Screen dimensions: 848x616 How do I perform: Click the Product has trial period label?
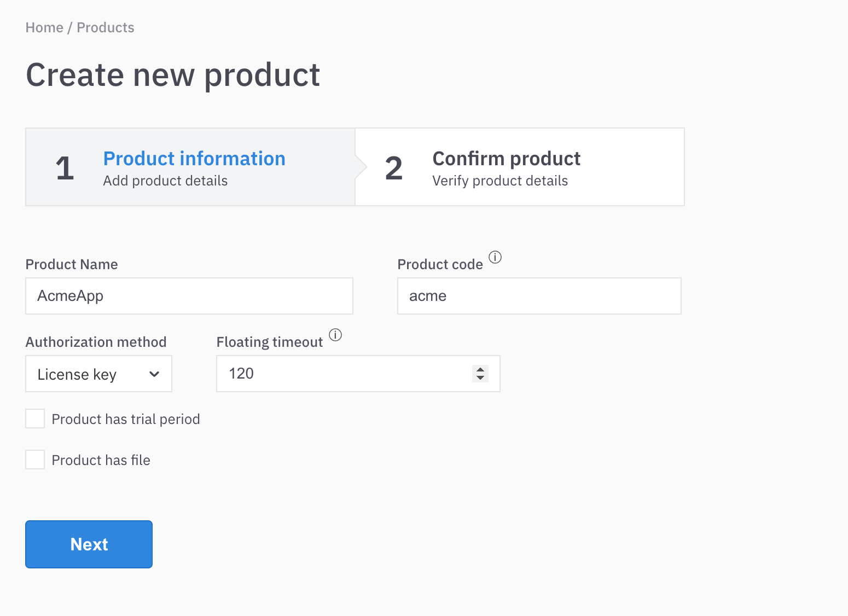(126, 419)
